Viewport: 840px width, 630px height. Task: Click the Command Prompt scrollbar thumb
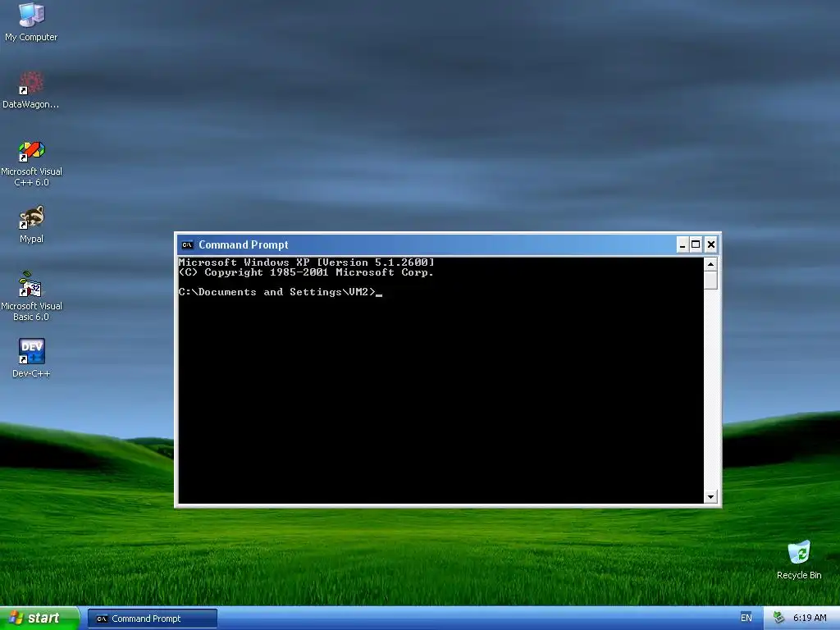(710, 281)
